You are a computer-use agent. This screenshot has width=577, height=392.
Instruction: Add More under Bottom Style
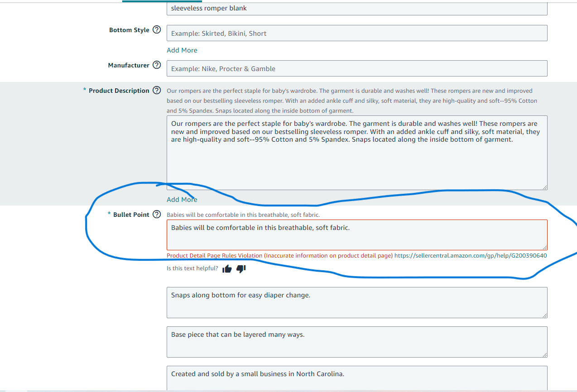[x=182, y=50]
